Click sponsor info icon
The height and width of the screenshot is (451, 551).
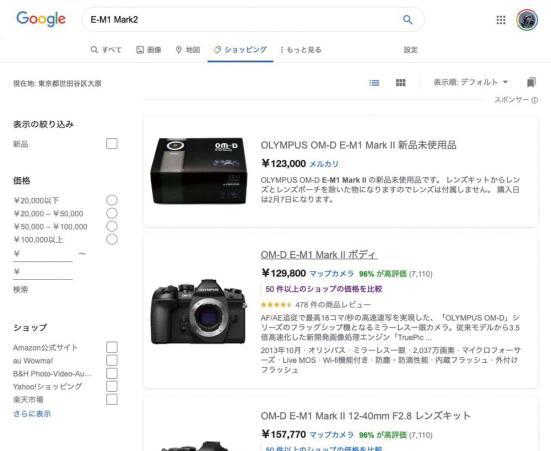(x=534, y=101)
